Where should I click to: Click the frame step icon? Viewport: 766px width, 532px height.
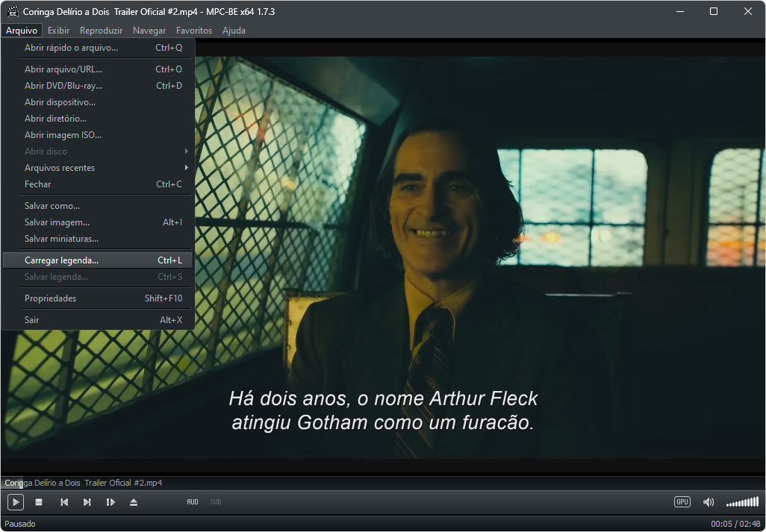(x=110, y=502)
